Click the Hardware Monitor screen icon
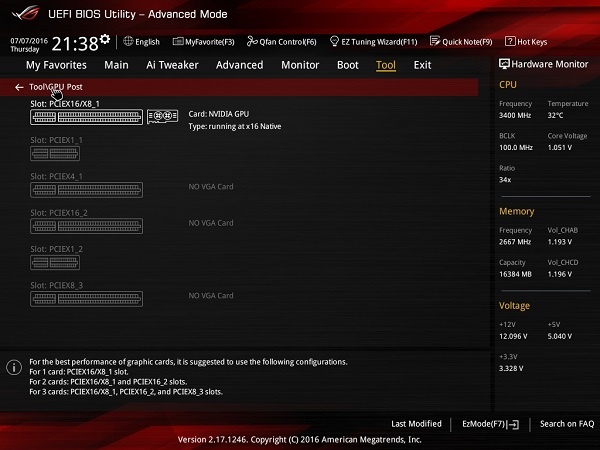 click(x=504, y=64)
